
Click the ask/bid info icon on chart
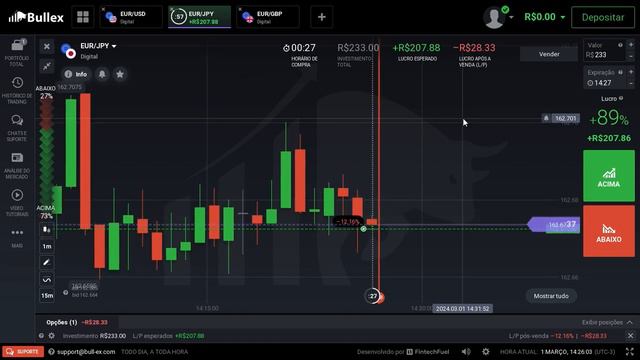[66, 292]
